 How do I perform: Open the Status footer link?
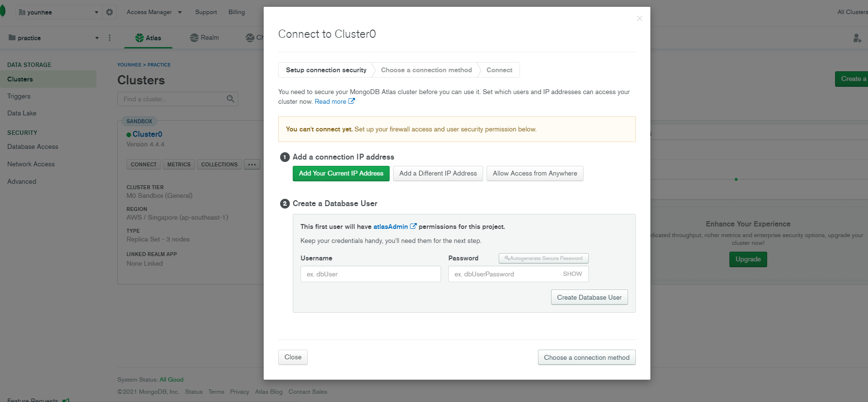194,392
